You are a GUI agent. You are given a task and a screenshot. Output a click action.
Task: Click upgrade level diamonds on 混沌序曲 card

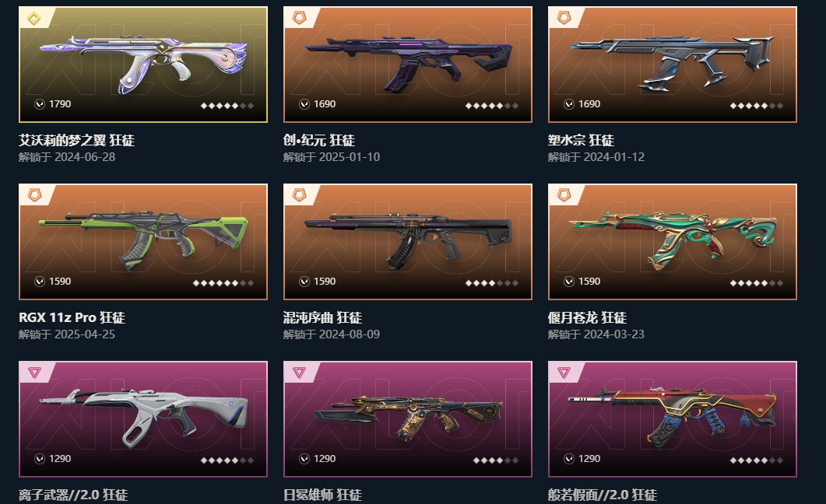tap(492, 283)
